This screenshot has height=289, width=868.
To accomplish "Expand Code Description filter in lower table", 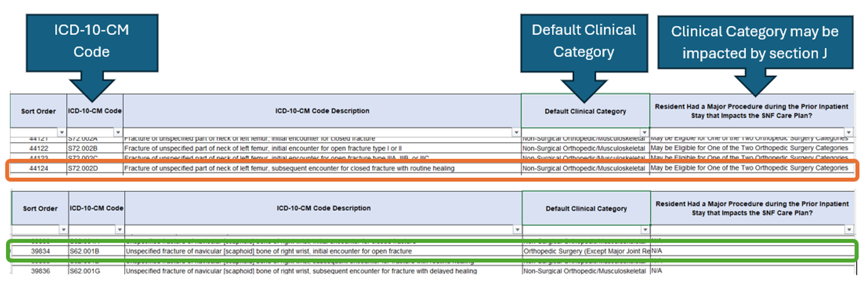I will point(517,230).
